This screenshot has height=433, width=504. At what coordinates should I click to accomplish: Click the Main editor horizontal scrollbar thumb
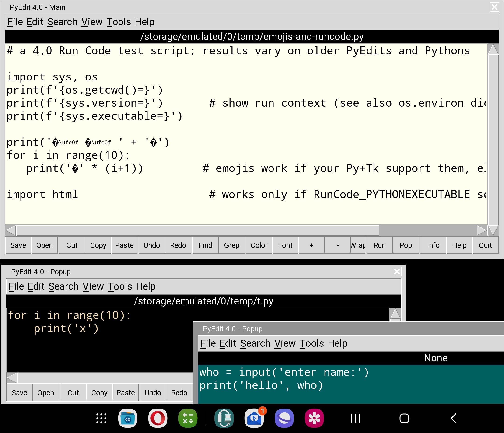coord(197,230)
